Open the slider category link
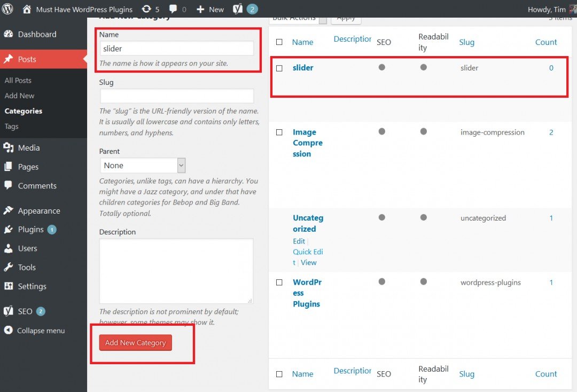The height and width of the screenshot is (392, 577). 303,68
